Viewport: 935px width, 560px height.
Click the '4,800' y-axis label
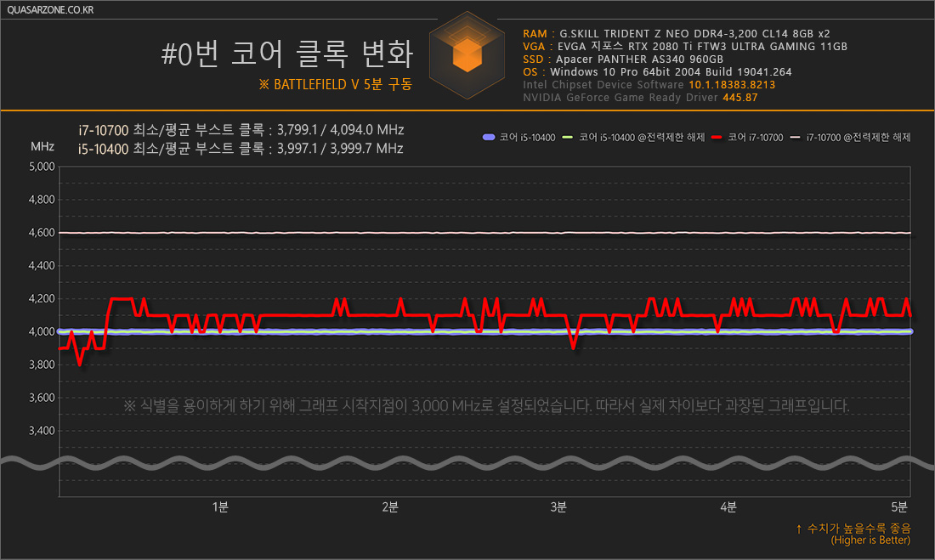click(42, 199)
